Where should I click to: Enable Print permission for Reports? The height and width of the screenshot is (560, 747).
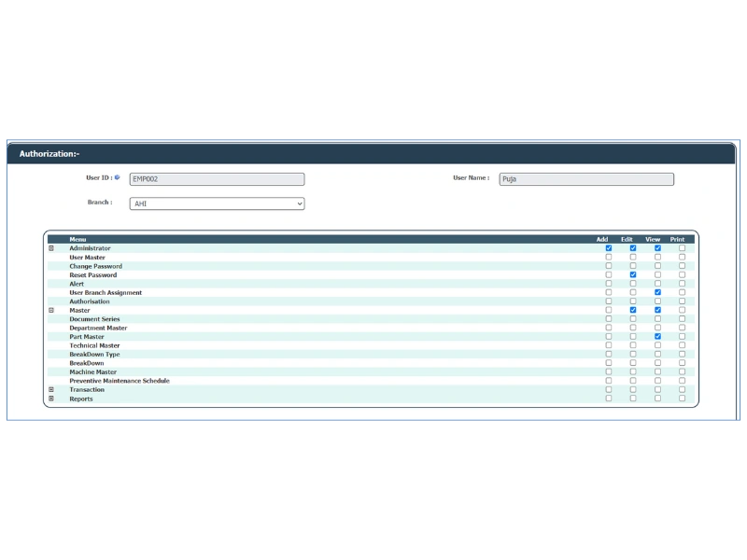[x=682, y=399]
